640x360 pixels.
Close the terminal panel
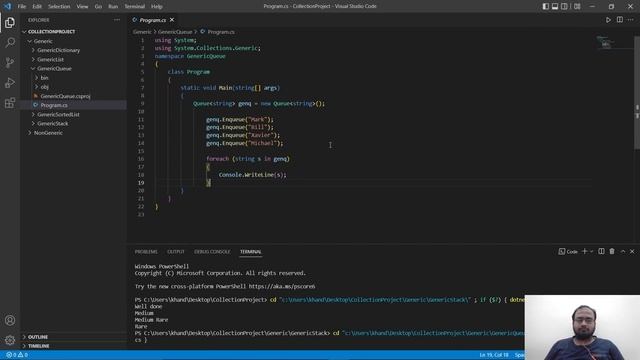tap(632, 251)
